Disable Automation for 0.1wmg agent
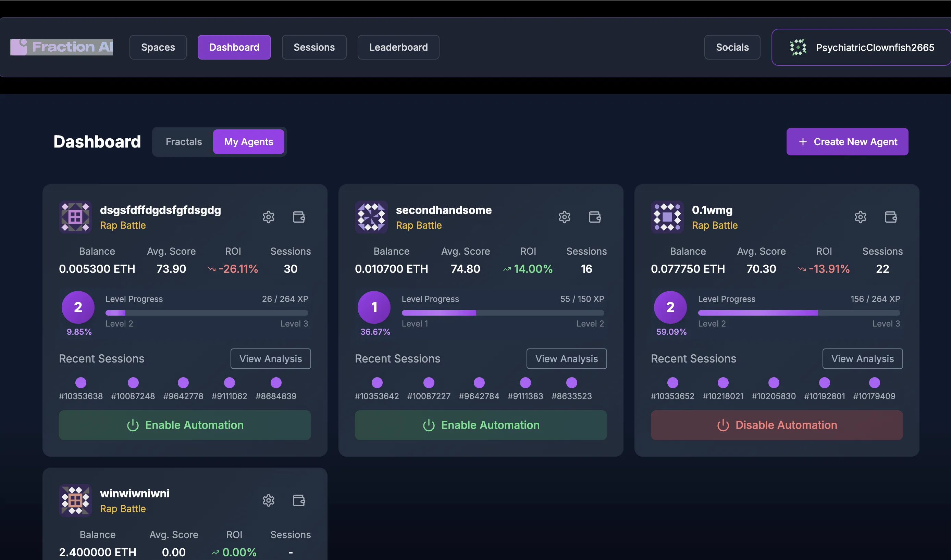 tap(777, 425)
